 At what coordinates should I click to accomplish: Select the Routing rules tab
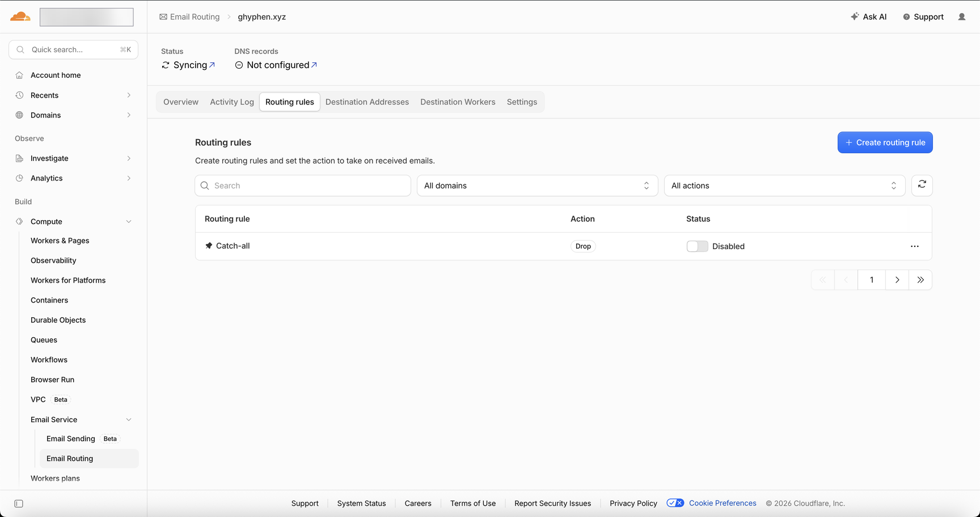[290, 102]
